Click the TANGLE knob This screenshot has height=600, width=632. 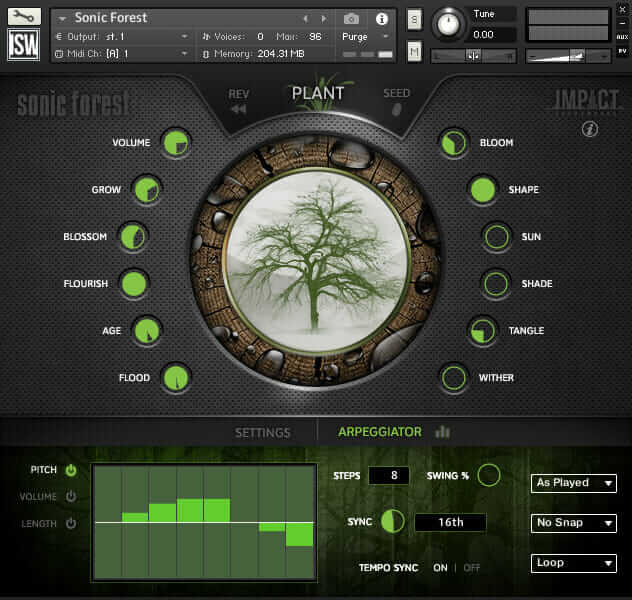482,331
